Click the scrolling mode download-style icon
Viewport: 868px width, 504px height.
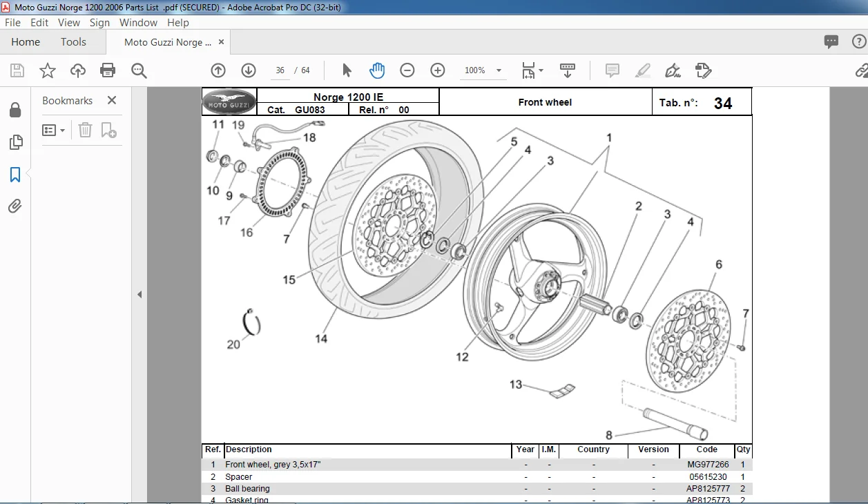tap(568, 70)
